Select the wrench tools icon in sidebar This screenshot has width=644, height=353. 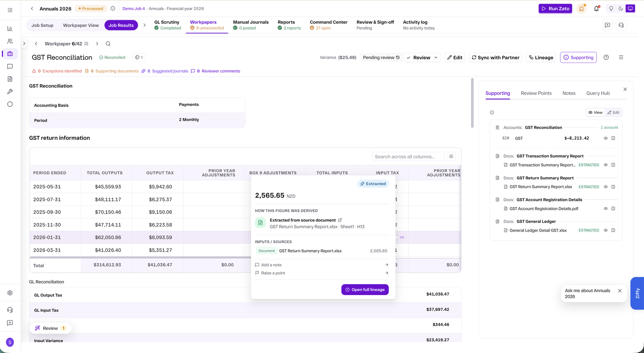[x=10, y=92]
